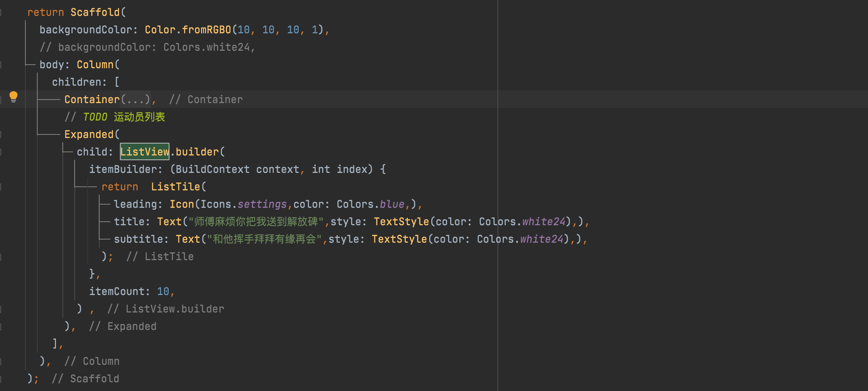Click 'white24' on the title line
Viewport: 868px width, 391px height.
(544, 221)
